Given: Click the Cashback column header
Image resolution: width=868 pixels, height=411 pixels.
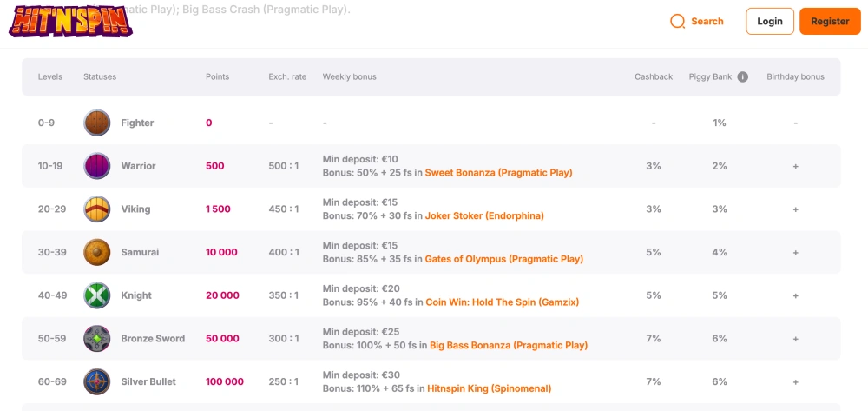Looking at the screenshot, I should 654,77.
